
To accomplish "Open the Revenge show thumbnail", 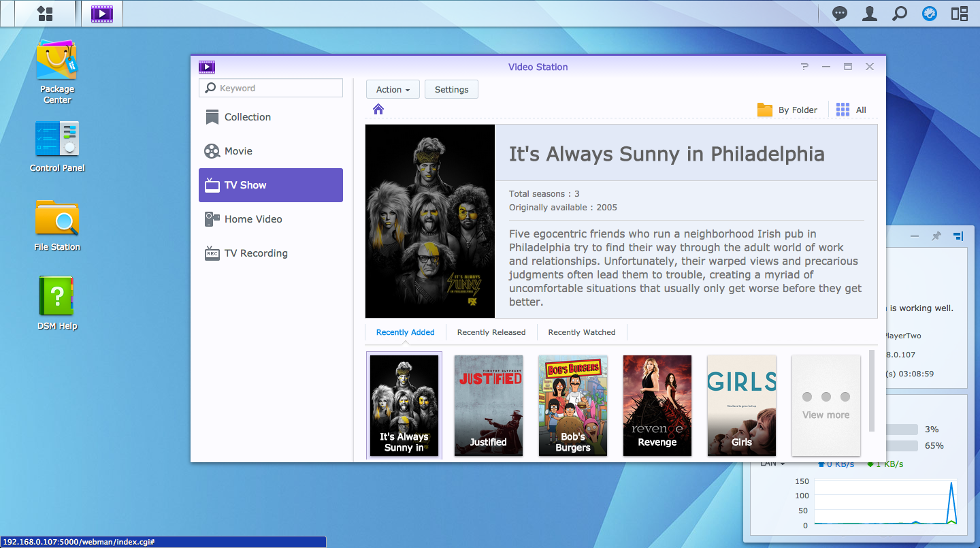I will point(657,406).
